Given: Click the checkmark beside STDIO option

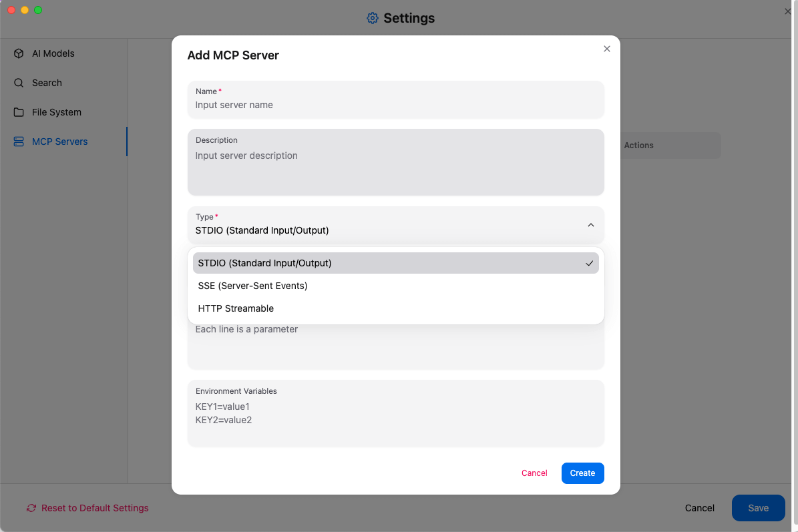Looking at the screenshot, I should [x=589, y=263].
